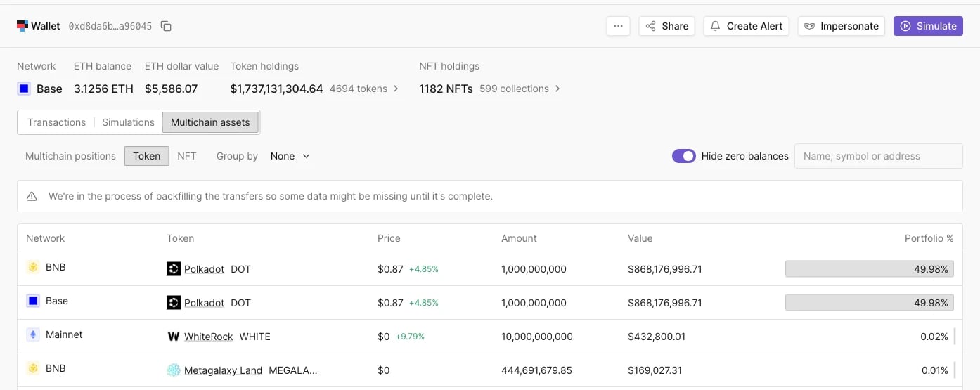Copy the wallet address with the copy icon
The image size is (980, 390).
tap(166, 26)
